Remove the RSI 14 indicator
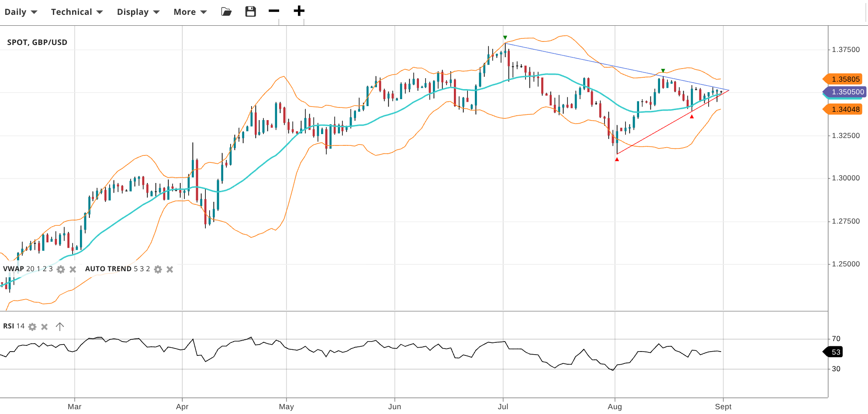 click(x=45, y=327)
